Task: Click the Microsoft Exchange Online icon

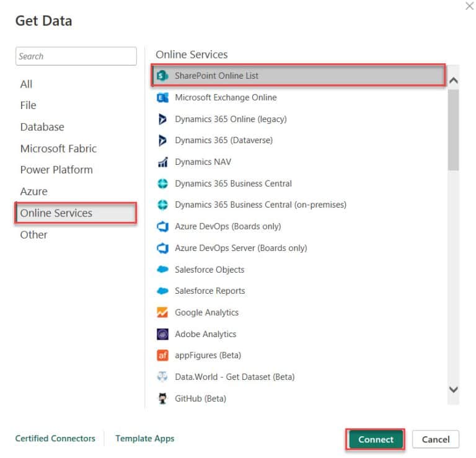Action: coord(162,97)
